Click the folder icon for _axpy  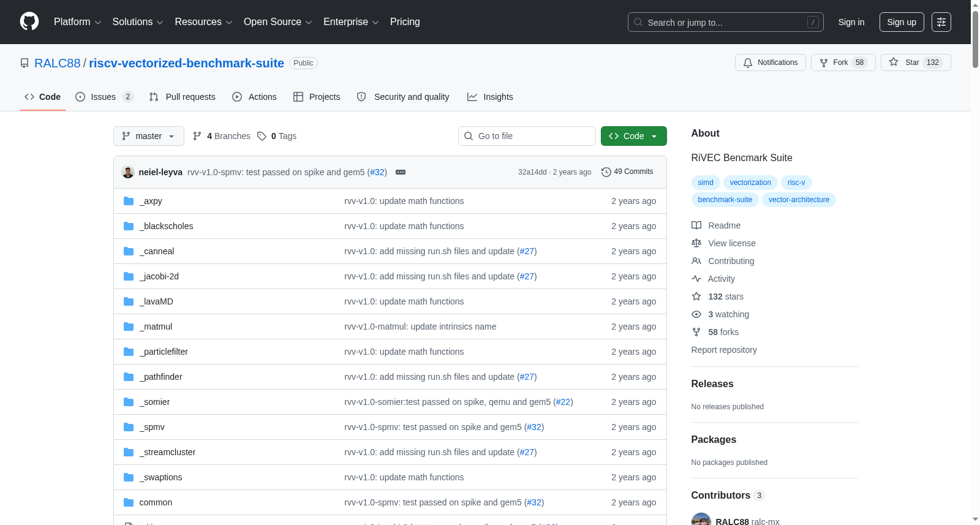pos(129,201)
